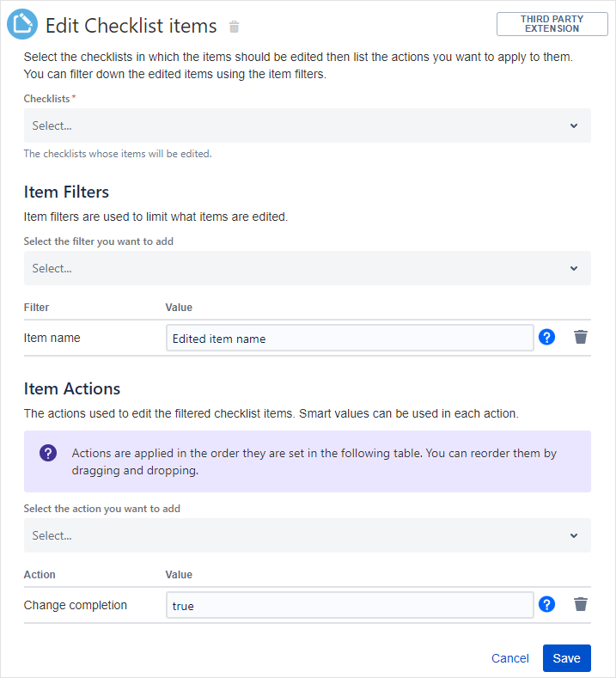Open the Checklists select dropdown
Viewport: 616px width, 678px height.
click(292, 125)
